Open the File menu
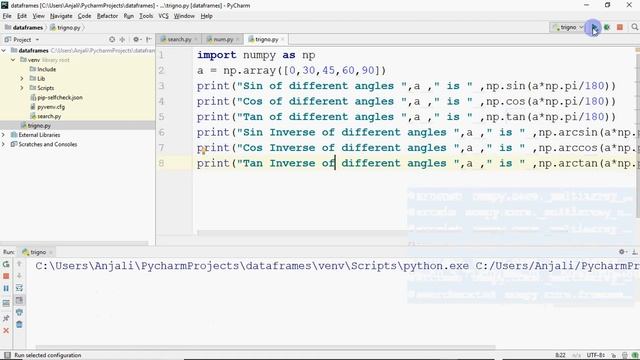Viewport: 640px width, 360px height. click(7, 16)
